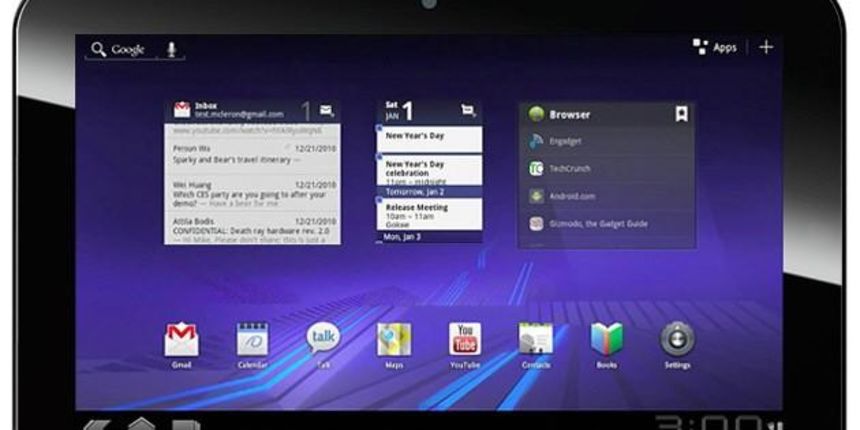
Task: Open the TechCrunch bookmark
Action: [607, 169]
